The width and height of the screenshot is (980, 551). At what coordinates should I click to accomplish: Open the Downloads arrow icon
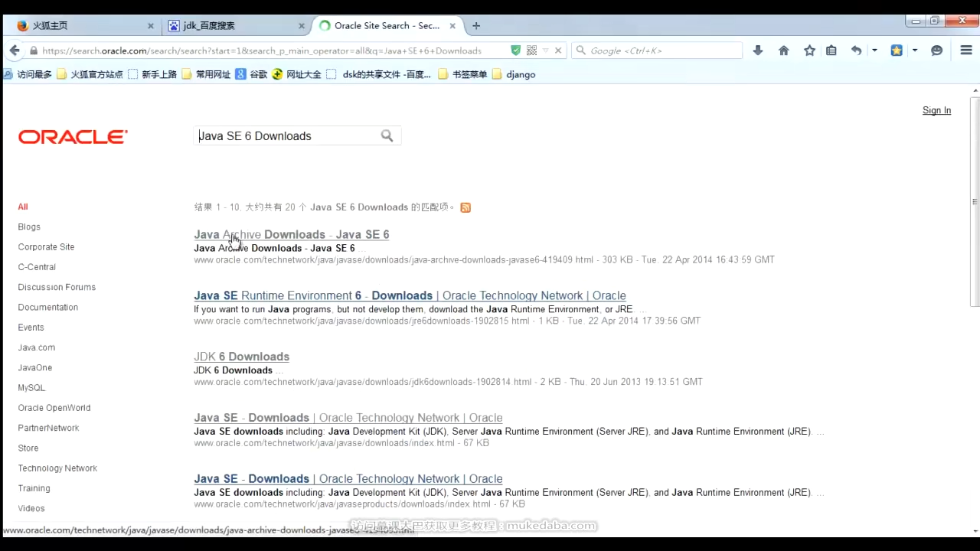click(758, 51)
